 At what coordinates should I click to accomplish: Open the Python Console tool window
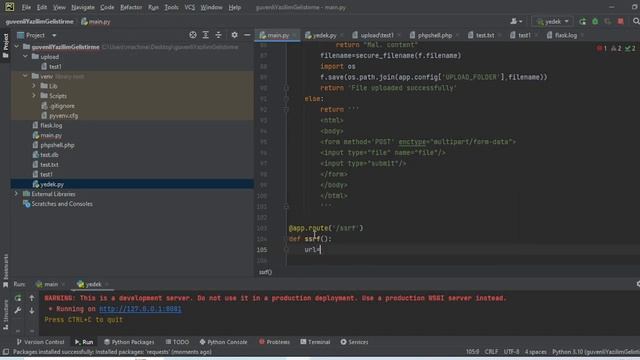point(223,342)
